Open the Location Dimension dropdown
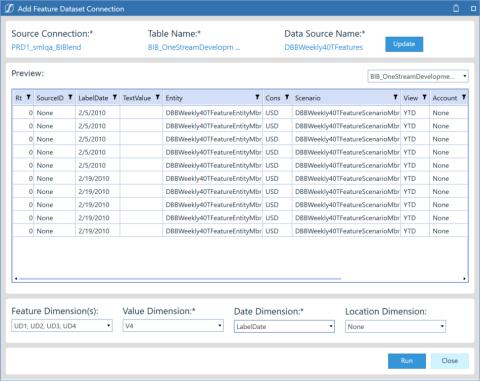 (395, 326)
